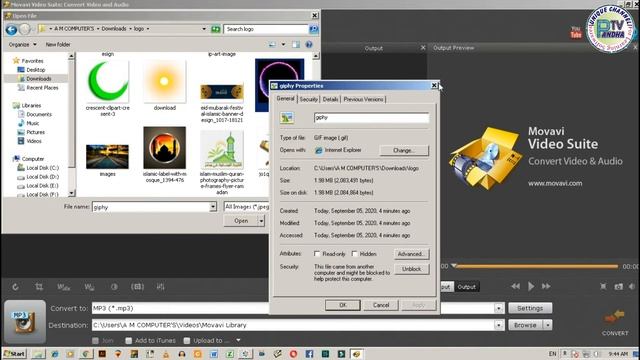Click the seek bar start marker handle

click(x=453, y=266)
